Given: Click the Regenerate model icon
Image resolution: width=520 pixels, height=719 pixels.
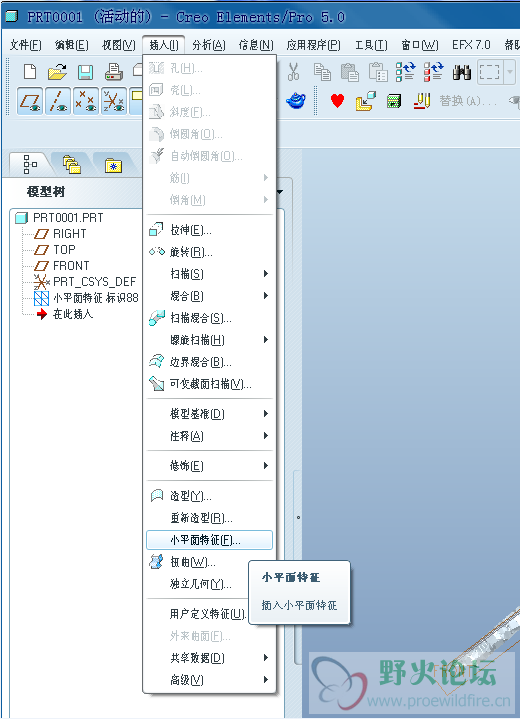Looking at the screenshot, I should click(x=405, y=72).
